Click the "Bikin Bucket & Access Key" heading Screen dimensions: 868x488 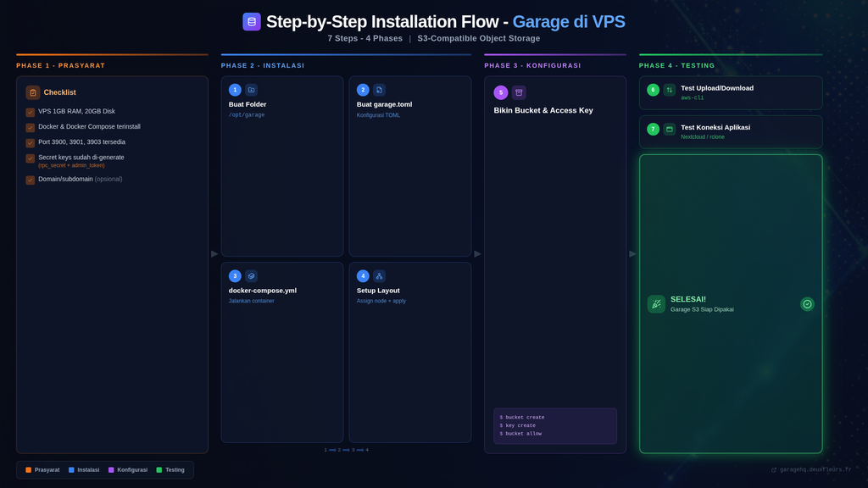point(543,110)
